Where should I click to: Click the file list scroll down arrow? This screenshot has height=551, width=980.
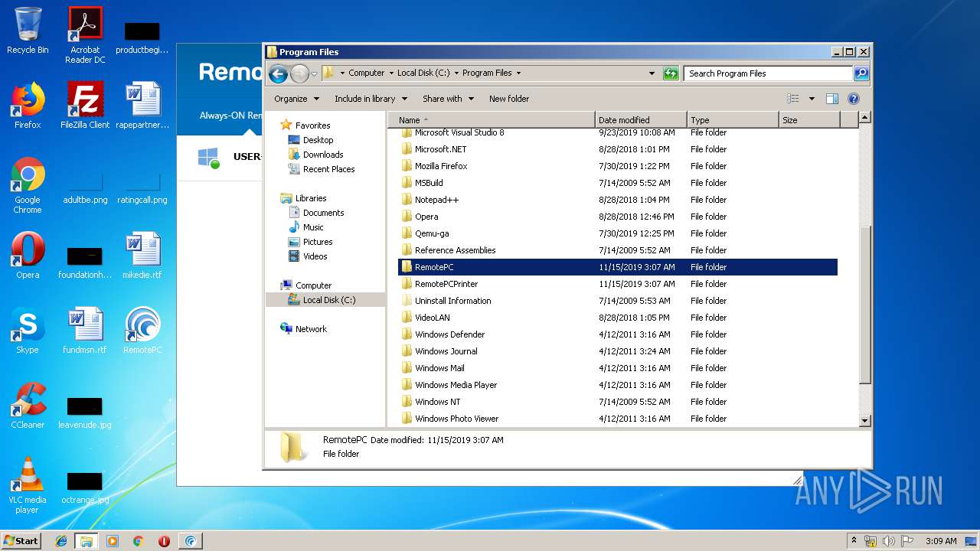[864, 420]
